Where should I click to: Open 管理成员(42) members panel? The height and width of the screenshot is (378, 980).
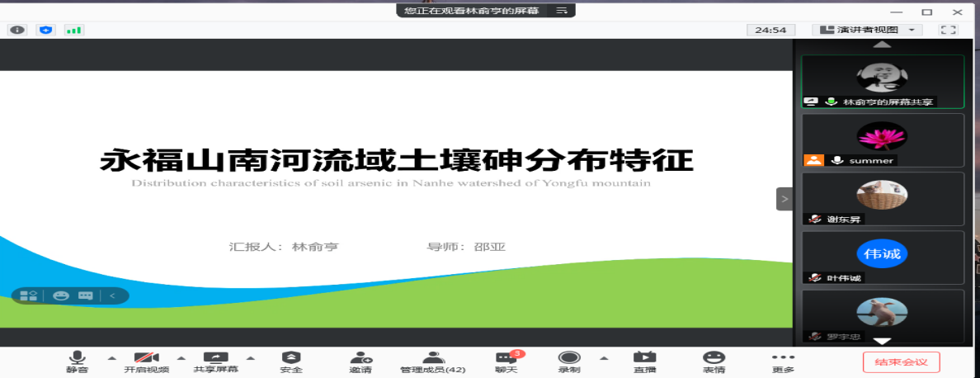433,357
